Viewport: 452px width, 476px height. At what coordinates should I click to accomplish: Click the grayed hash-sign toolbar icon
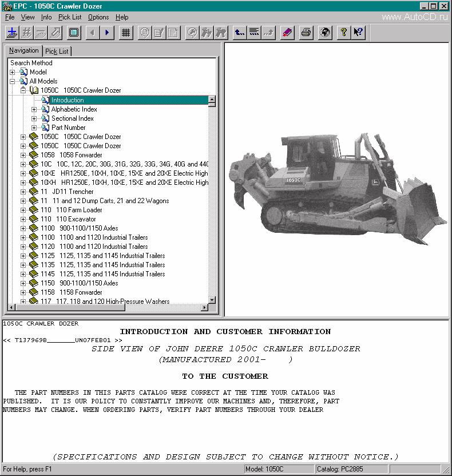26,33
